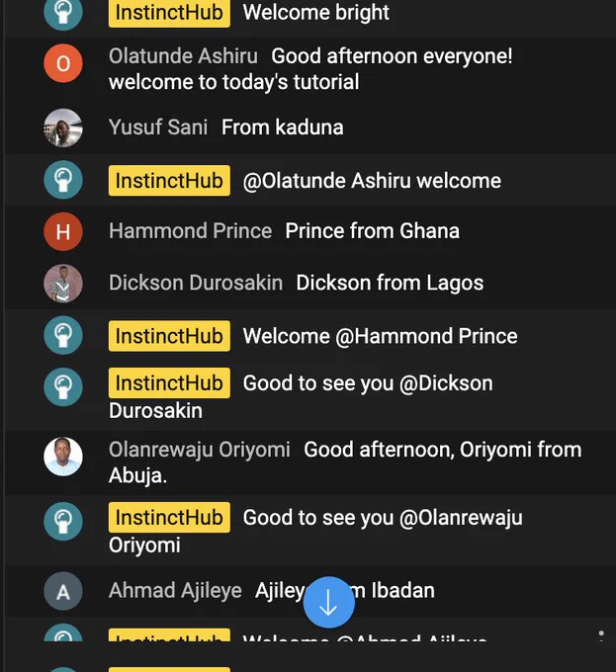Open Hammond Prince's red H avatar
Image resolution: width=616 pixels, height=672 pixels.
[x=63, y=231]
